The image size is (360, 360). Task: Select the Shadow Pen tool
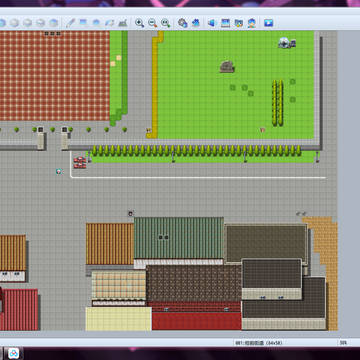pyautogui.click(x=123, y=23)
